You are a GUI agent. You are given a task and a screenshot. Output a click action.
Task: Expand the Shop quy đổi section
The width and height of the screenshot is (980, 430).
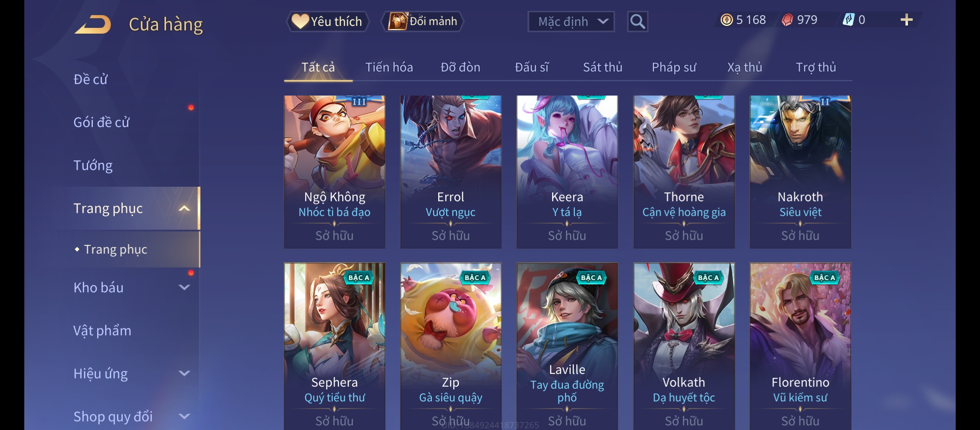click(184, 416)
